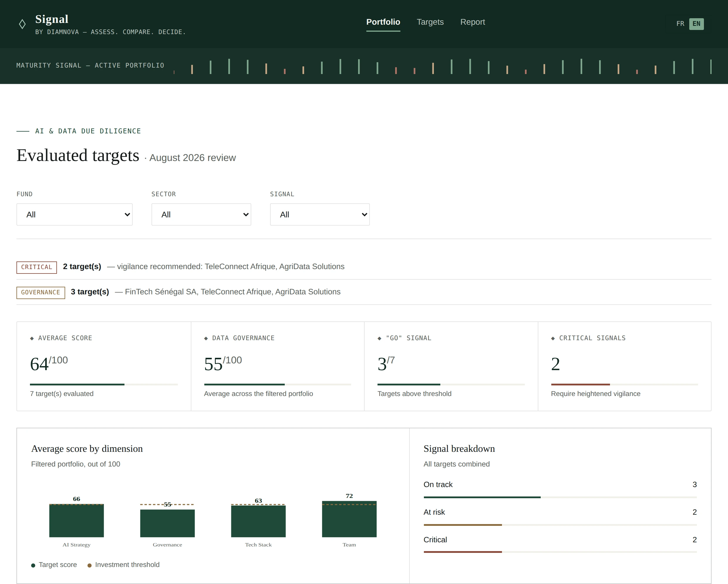
Task: Click the GOVERNANCE alert badge
Action: tap(41, 292)
